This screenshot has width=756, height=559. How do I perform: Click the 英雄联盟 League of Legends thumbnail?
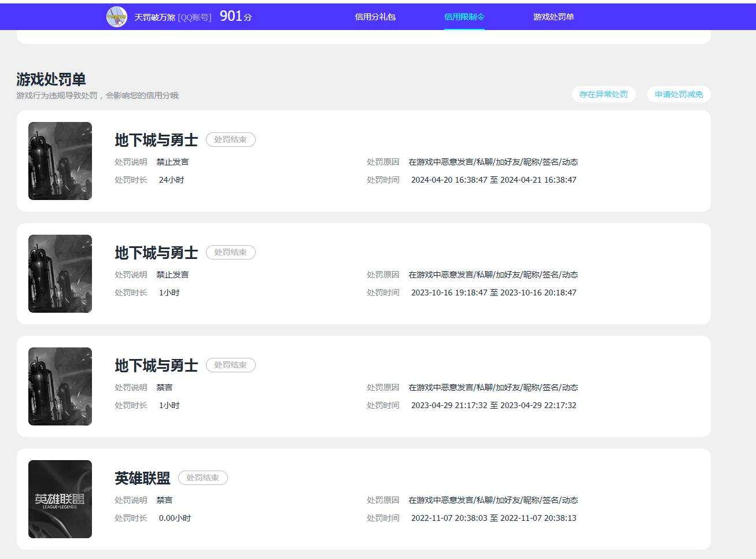pyautogui.click(x=60, y=499)
